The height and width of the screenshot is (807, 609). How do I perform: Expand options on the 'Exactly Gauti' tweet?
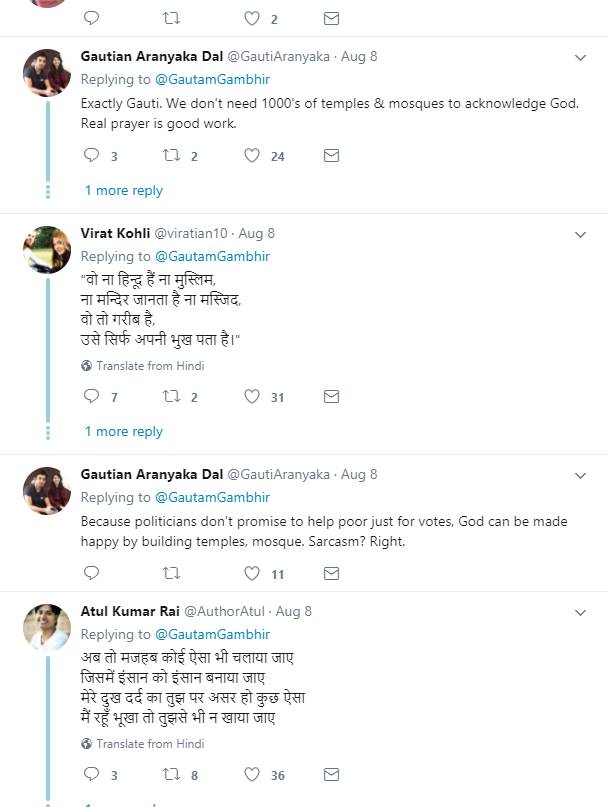tap(580, 58)
